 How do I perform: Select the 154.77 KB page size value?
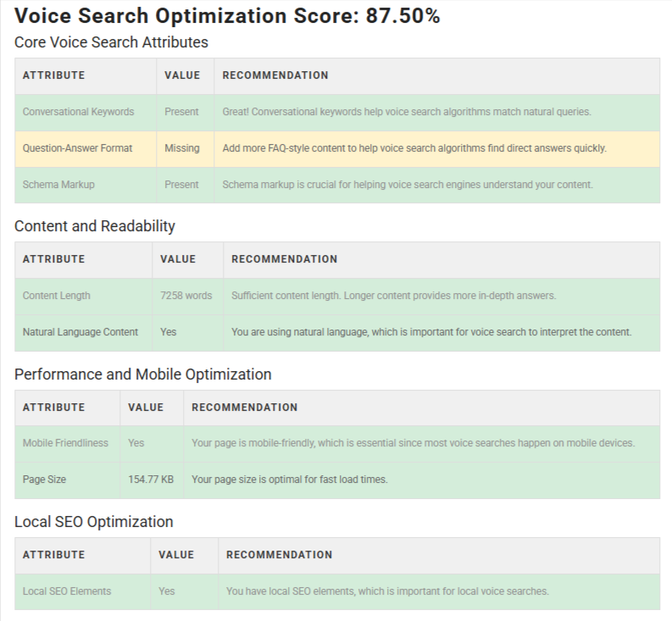click(x=151, y=480)
